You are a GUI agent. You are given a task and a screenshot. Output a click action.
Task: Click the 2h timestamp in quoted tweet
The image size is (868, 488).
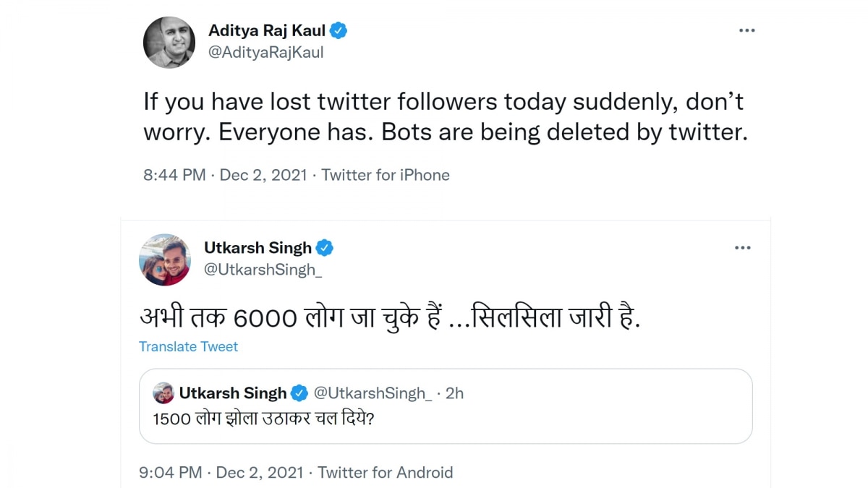pyautogui.click(x=454, y=393)
